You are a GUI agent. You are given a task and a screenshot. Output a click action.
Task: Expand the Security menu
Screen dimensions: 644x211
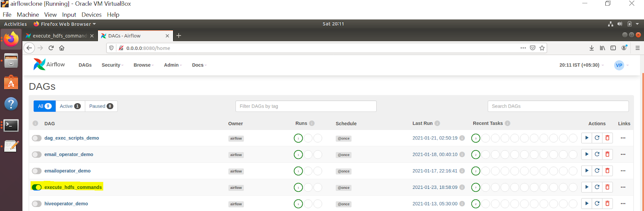pos(112,65)
